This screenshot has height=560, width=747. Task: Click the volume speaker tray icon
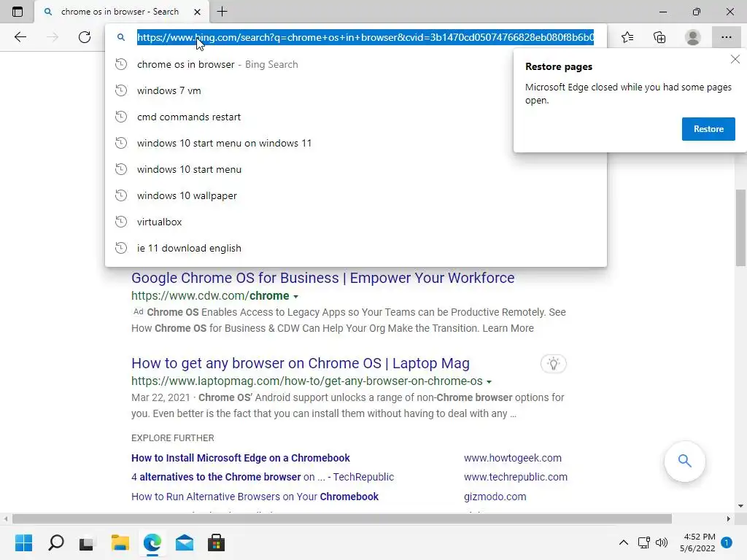[662, 542]
